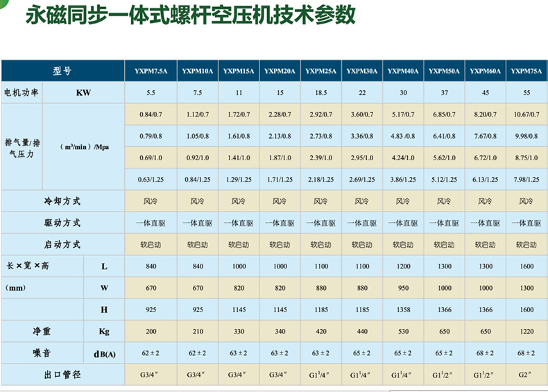Select the 冷却方式 row label
This screenshot has height=392, width=548.
[62, 201]
